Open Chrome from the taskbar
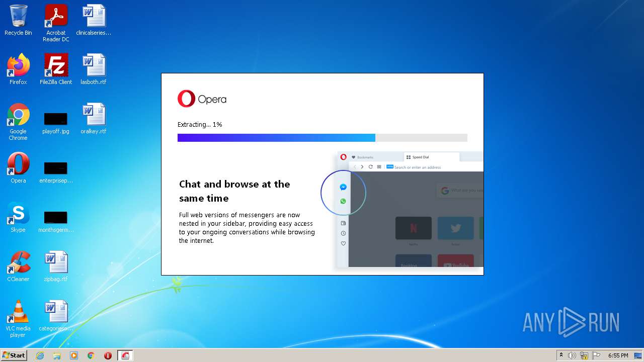This screenshot has height=362, width=644. (91, 355)
